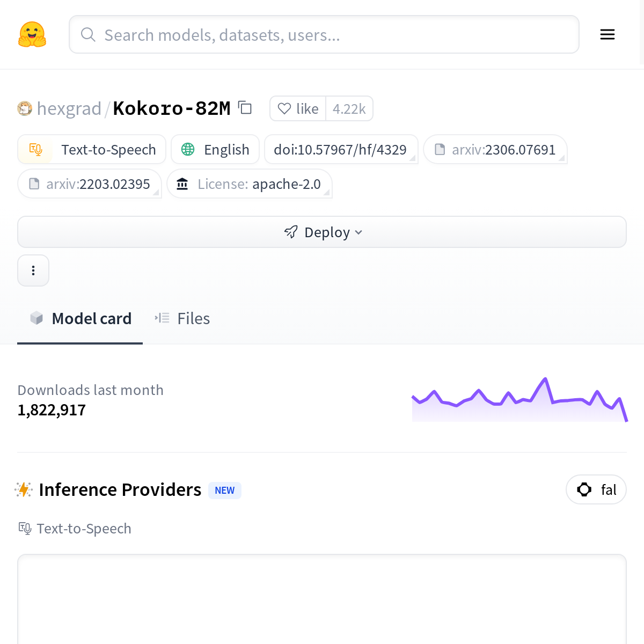Click the Text-to-Speech task tag icon
Screen dimensions: 644x644
point(36,149)
